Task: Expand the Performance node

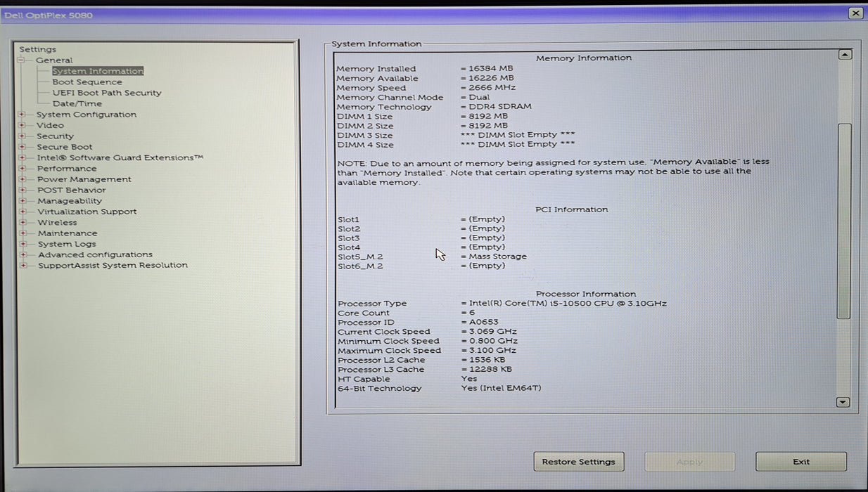Action: tap(23, 169)
